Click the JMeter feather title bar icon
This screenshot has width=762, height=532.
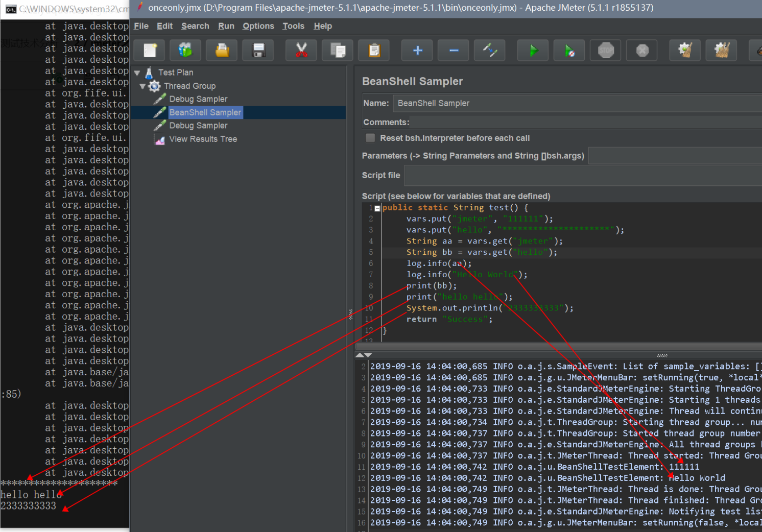coord(139,7)
